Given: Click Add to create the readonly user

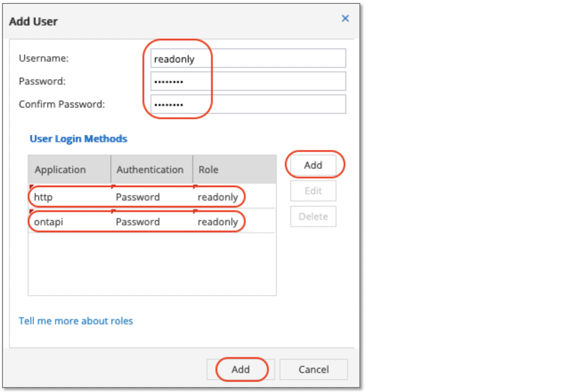Looking at the screenshot, I should pos(241,370).
